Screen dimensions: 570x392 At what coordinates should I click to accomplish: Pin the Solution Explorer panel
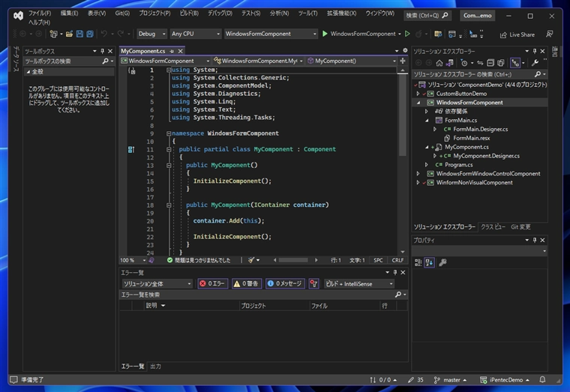pyautogui.click(x=534, y=51)
